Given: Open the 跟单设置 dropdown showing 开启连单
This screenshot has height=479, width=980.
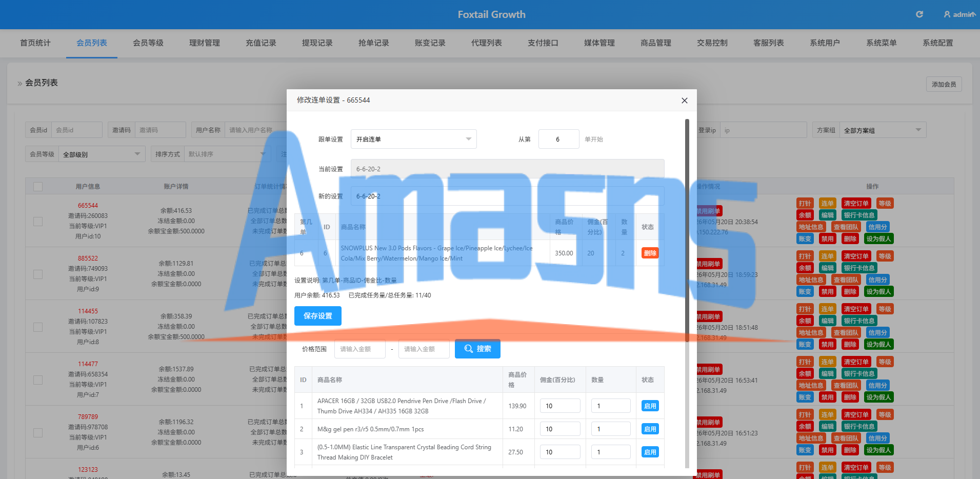Looking at the screenshot, I should tap(413, 139).
